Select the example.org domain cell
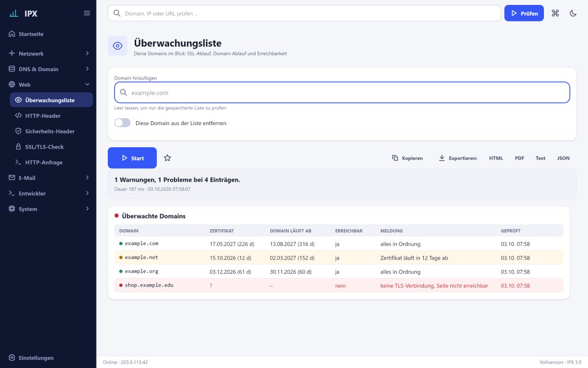Viewport: 588px width, 368px height. point(142,271)
